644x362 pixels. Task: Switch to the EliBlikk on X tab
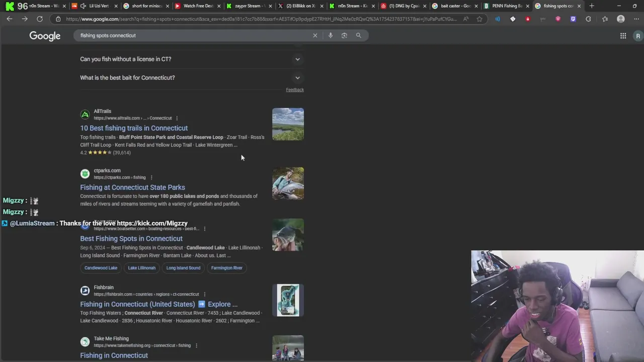click(300, 6)
